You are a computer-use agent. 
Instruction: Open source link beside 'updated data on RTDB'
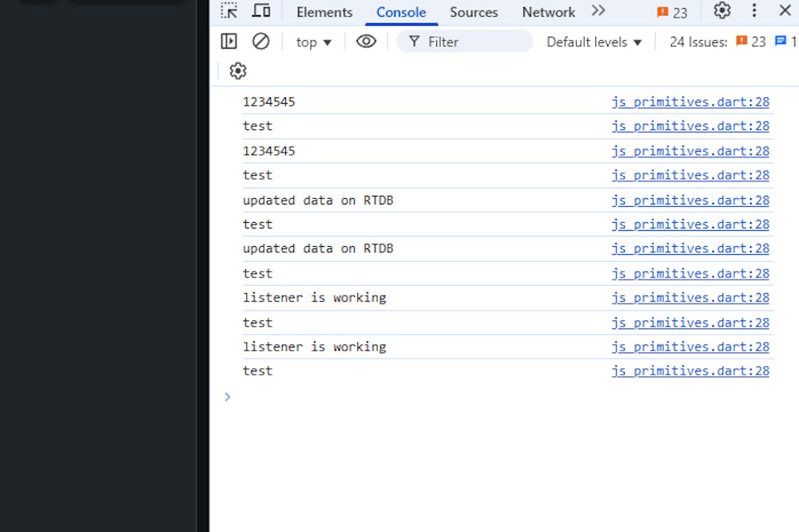[690, 200]
